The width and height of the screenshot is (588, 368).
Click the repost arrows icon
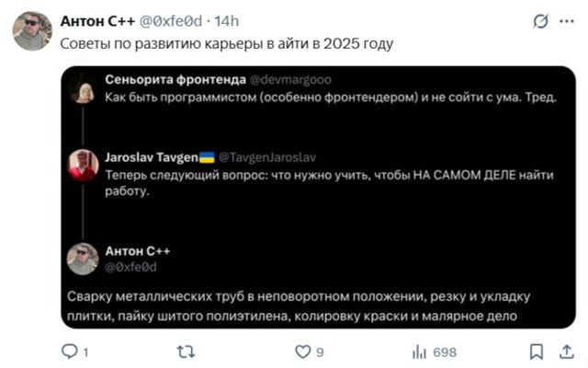186,351
